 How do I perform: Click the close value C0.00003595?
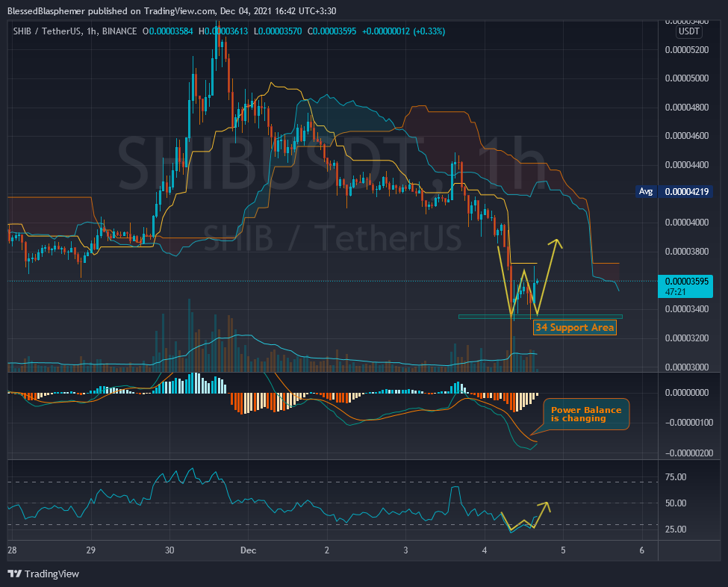point(332,31)
